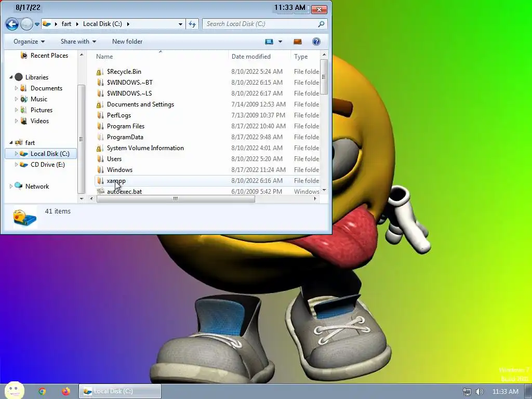
Task: Click the Change your view icon
Action: [269, 42]
